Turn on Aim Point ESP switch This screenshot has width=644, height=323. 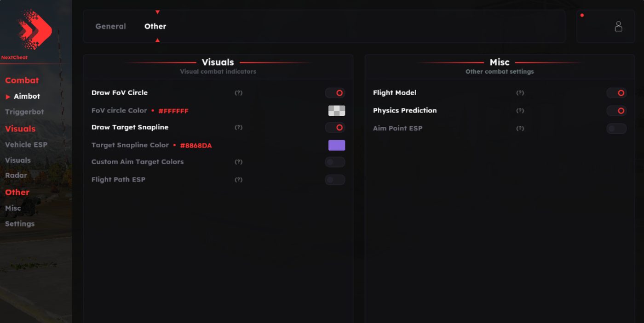click(616, 129)
